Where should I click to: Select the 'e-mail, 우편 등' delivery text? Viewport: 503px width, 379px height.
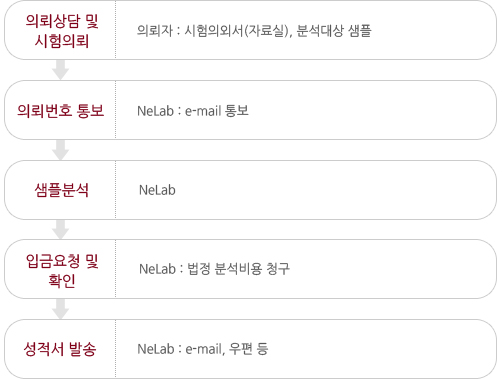tap(227, 349)
